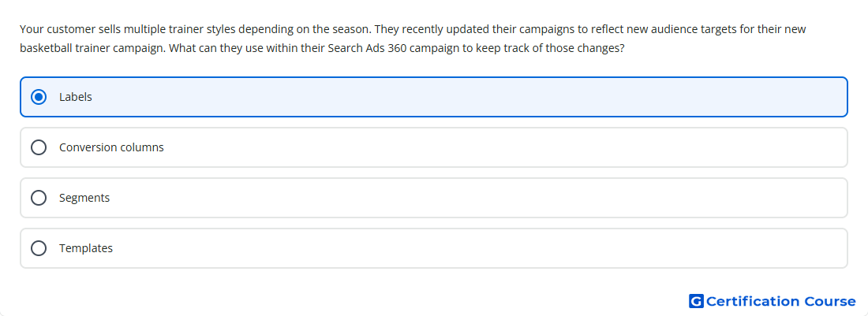Pick the Templates radio button
The width and height of the screenshot is (868, 316).
coord(39,248)
